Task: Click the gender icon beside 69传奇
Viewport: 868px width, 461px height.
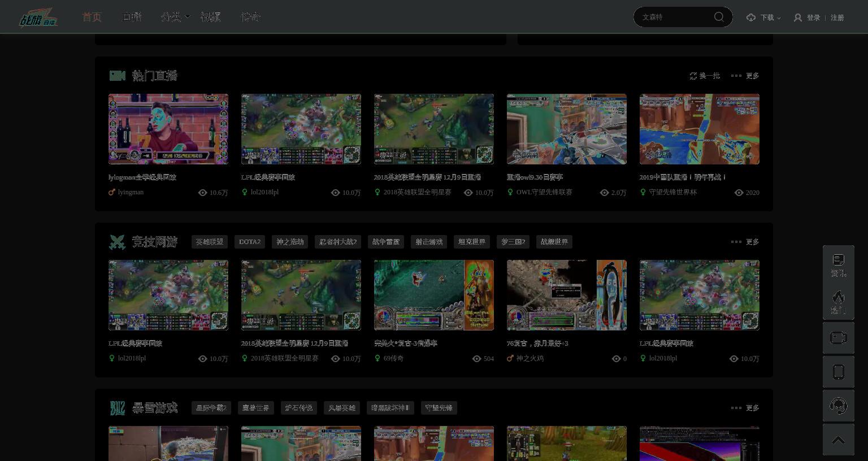Action: point(377,358)
